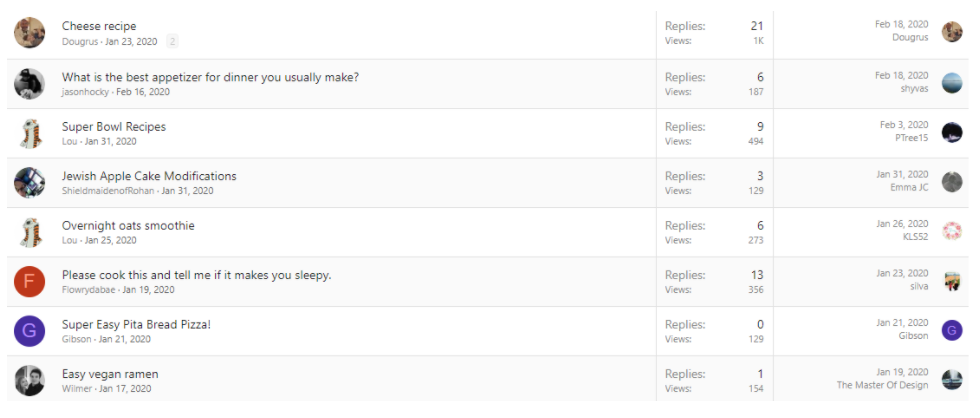This screenshot has height=418, width=980.
Task: Click PTree15's last-poster avatar
Action: tap(952, 132)
